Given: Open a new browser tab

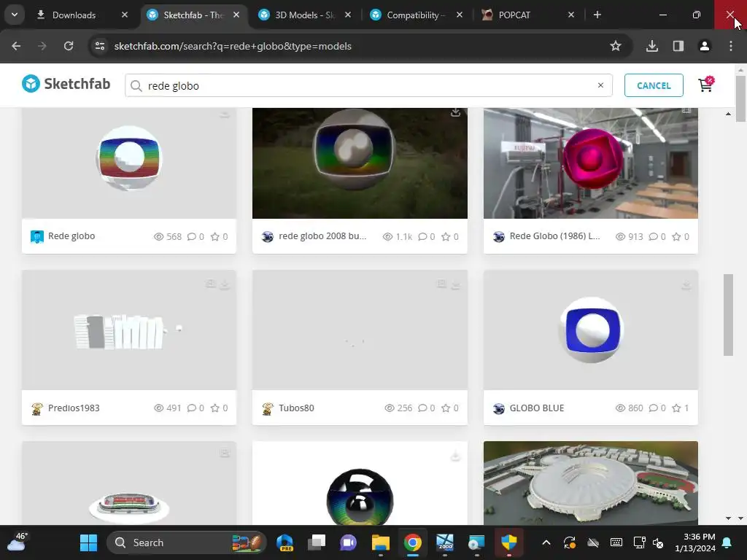Looking at the screenshot, I should click(597, 15).
